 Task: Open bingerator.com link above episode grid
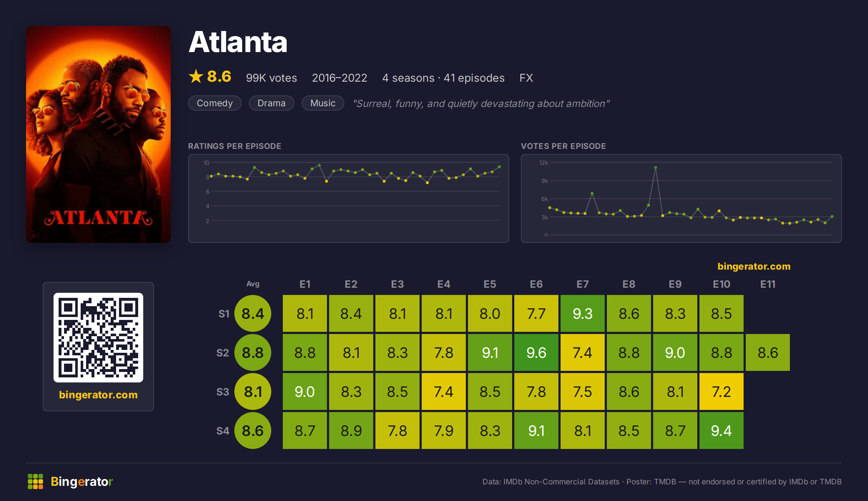(x=754, y=266)
